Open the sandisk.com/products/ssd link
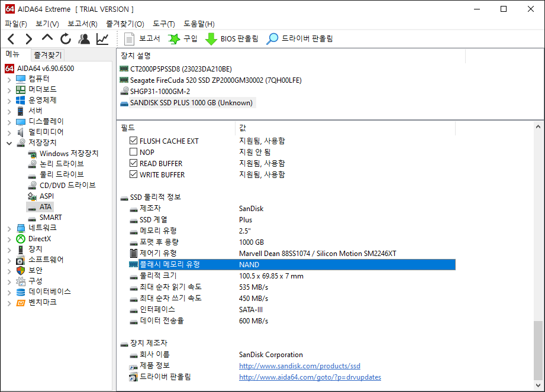This screenshot has width=545, height=392. point(299,366)
